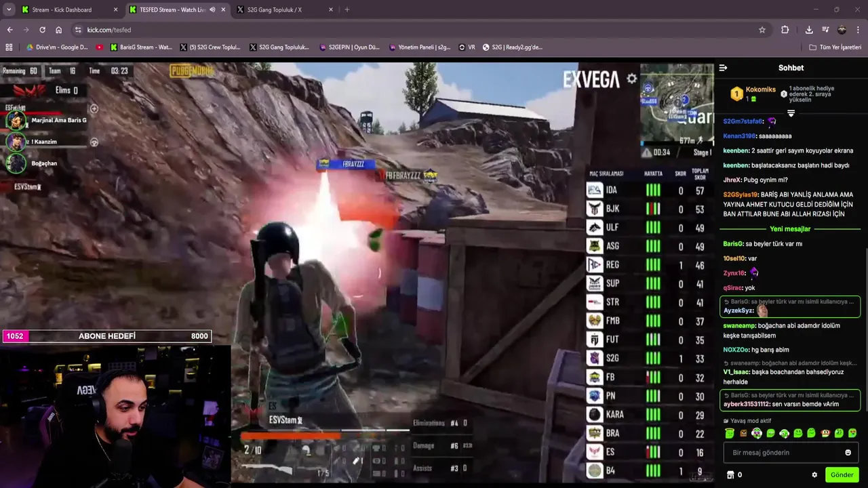
Task: Open the Chrome profile avatar
Action: pos(842,30)
